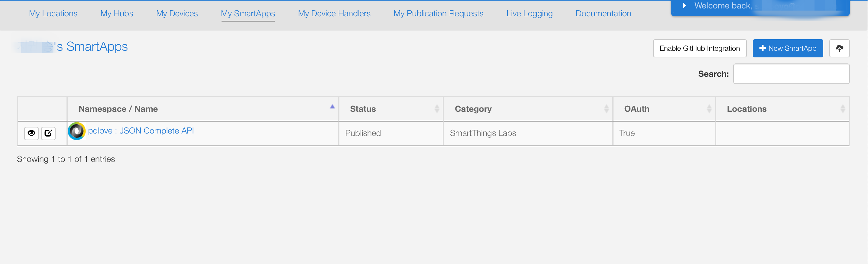868x264 pixels.
Task: Sort table by Locations column
Action: 782,109
